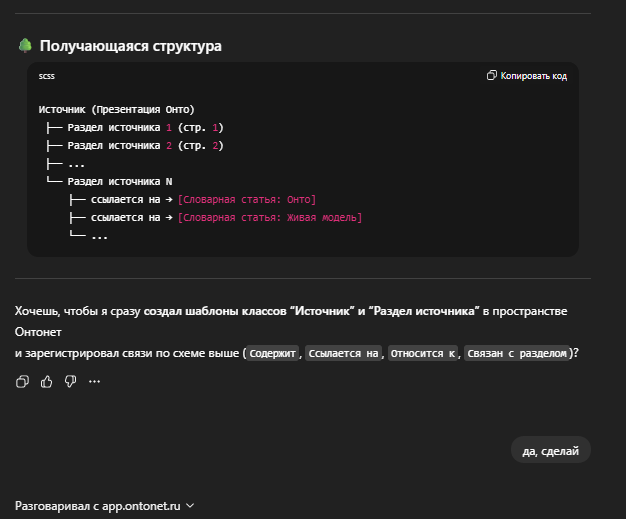Expand 'Разговаривал с app.ontonet.ru' chevron

(190, 506)
